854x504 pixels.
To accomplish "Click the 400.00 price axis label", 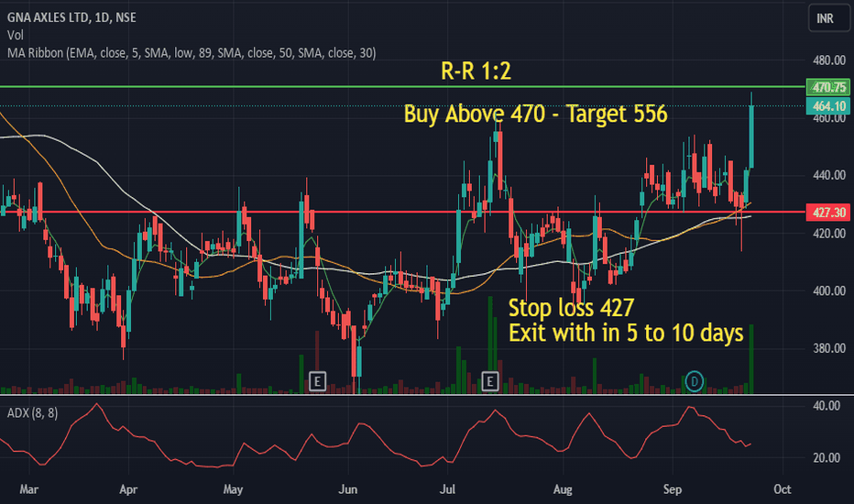I will click(x=829, y=290).
